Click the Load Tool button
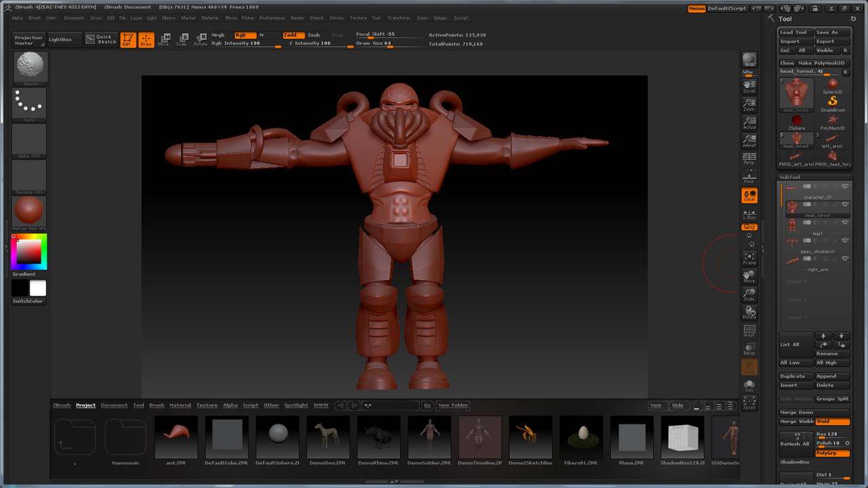The width and height of the screenshot is (868, 488). coord(795,33)
